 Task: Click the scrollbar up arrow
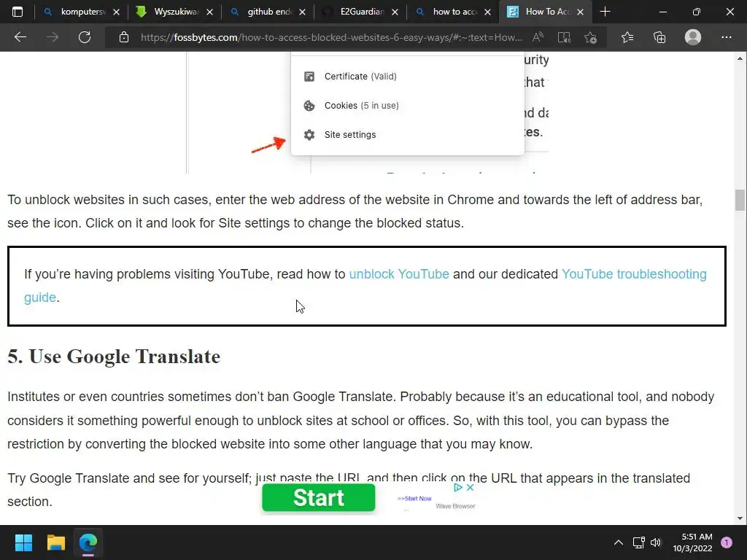pos(740,58)
